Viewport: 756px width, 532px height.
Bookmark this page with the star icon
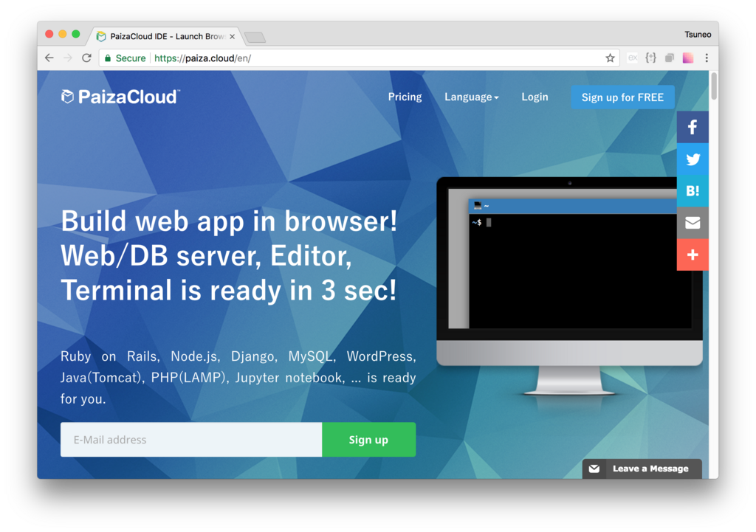[610, 58]
